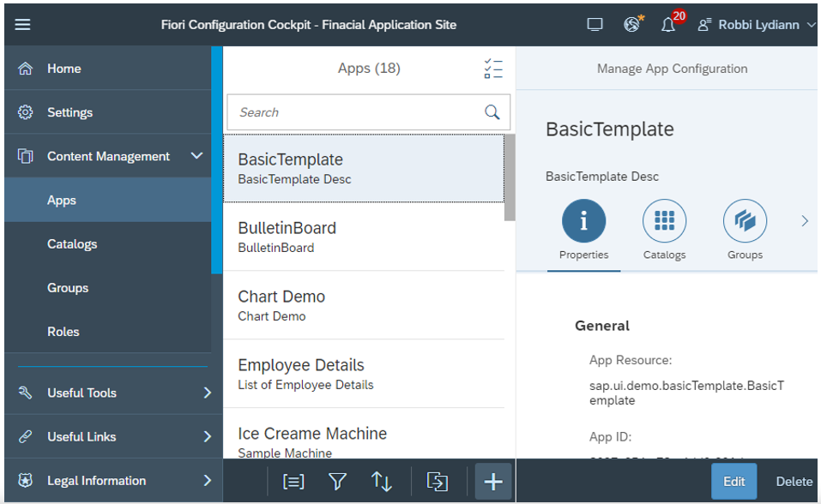Screen dimensions: 821x504
Task: Click the Legal Information badge icon
Action: (x=25, y=481)
